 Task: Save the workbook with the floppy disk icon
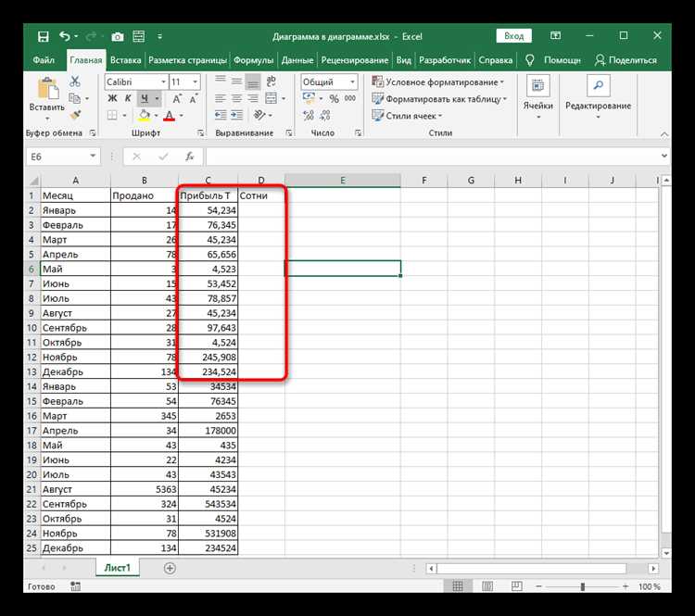(x=43, y=37)
